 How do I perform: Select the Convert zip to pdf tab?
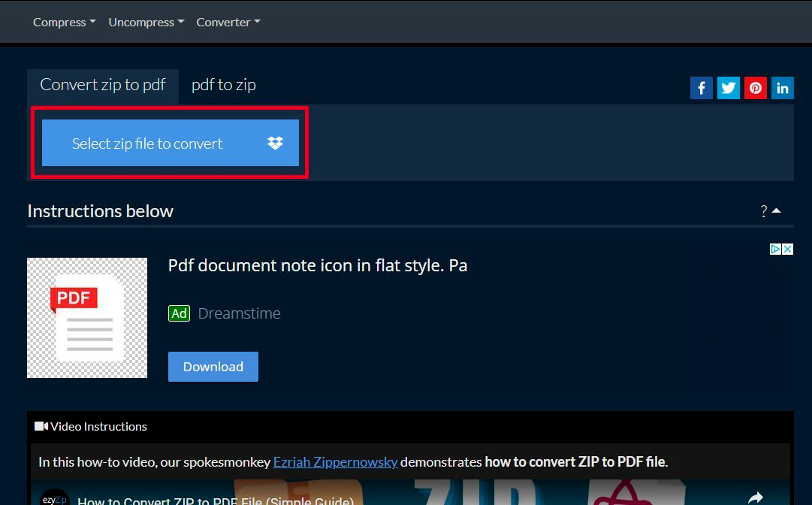coord(103,85)
